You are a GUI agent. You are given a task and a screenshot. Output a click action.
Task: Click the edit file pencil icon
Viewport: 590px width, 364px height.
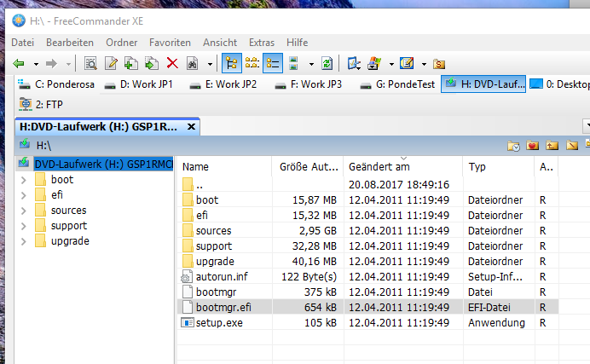(111, 64)
